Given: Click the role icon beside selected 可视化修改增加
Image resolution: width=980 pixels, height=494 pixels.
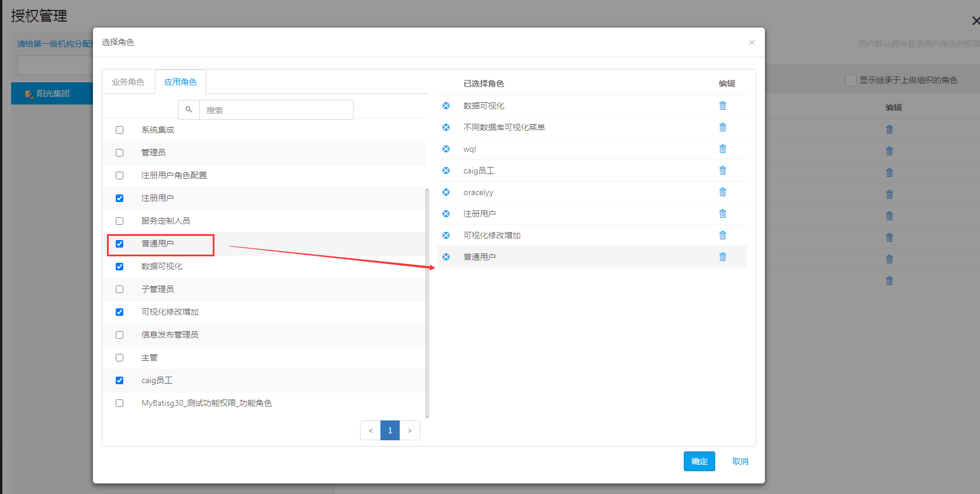Looking at the screenshot, I should (446, 235).
